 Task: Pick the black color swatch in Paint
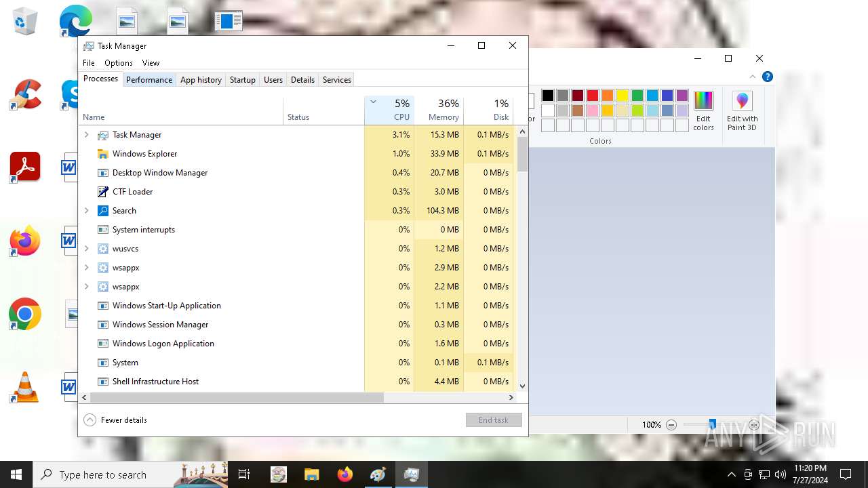pos(548,96)
